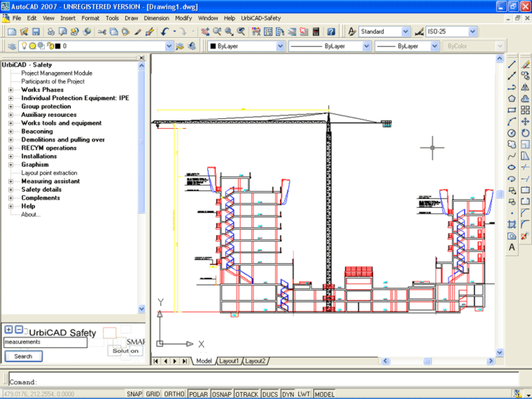Expand Individual Protection Equipment: IPE node
This screenshot has height=399, width=532.
(11, 98)
